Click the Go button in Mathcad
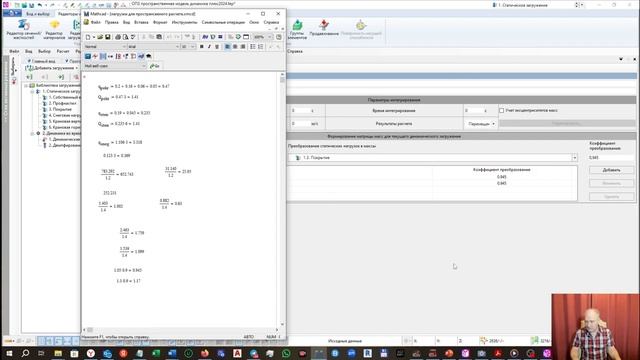640x360 pixels. click(155, 66)
